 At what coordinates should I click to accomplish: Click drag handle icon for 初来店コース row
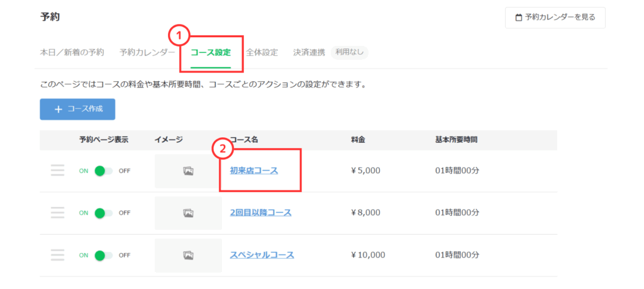57,171
